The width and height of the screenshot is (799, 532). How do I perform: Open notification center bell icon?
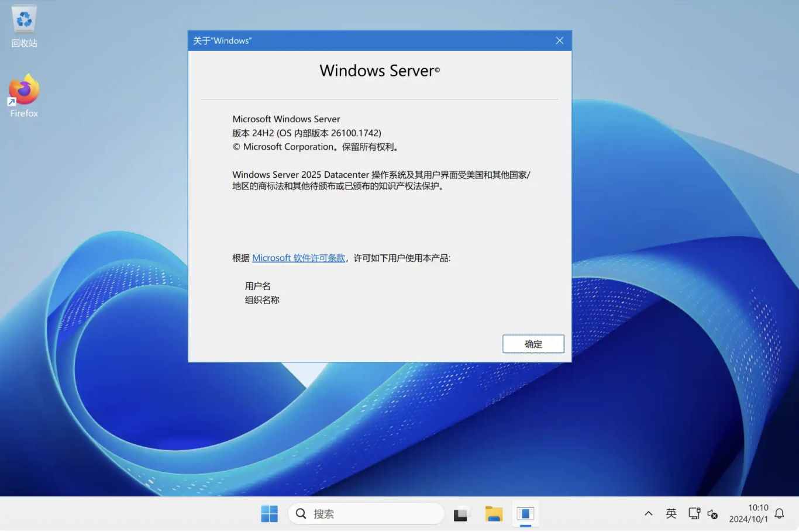[779, 514]
